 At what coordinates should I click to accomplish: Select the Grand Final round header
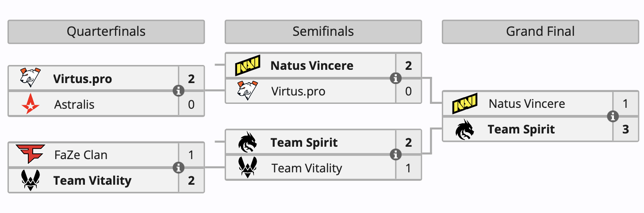[x=540, y=32]
